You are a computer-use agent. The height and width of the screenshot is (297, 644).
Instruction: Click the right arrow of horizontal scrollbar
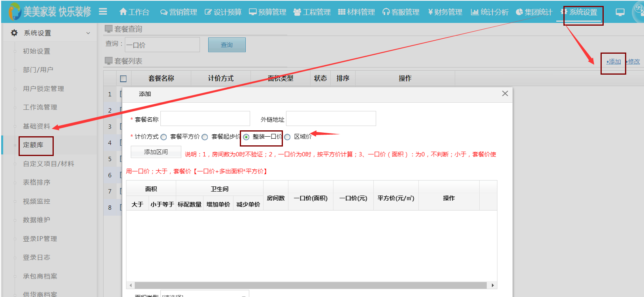coord(492,285)
